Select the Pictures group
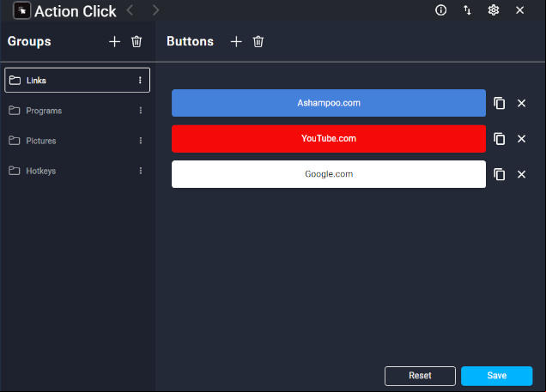 [77, 141]
